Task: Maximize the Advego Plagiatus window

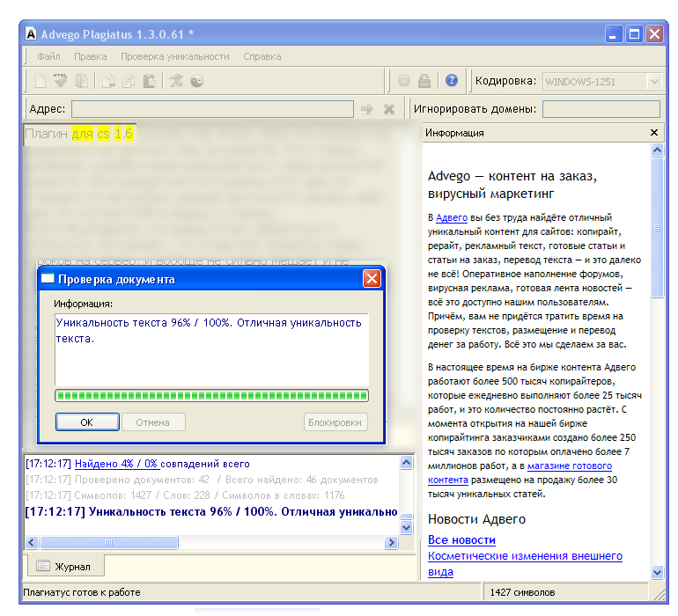Action: 634,33
